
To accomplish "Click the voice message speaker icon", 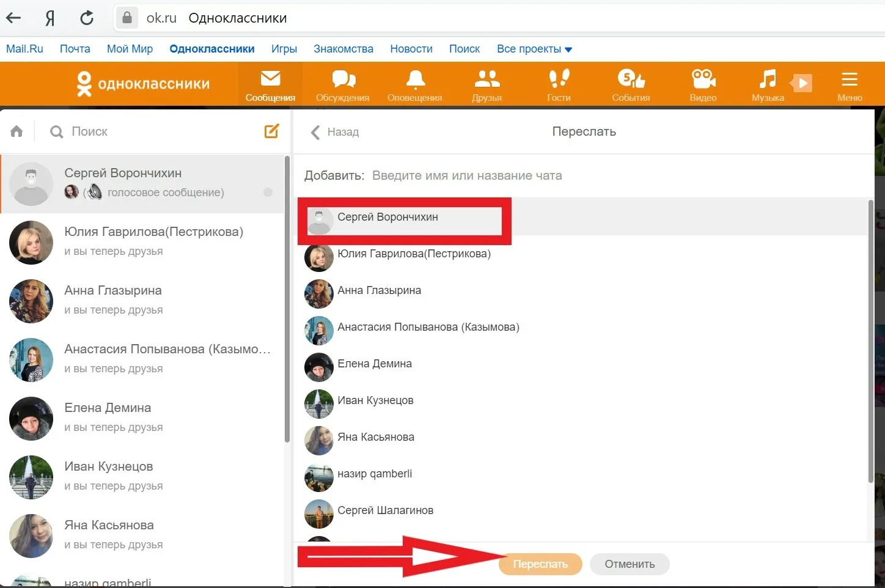I will point(94,192).
